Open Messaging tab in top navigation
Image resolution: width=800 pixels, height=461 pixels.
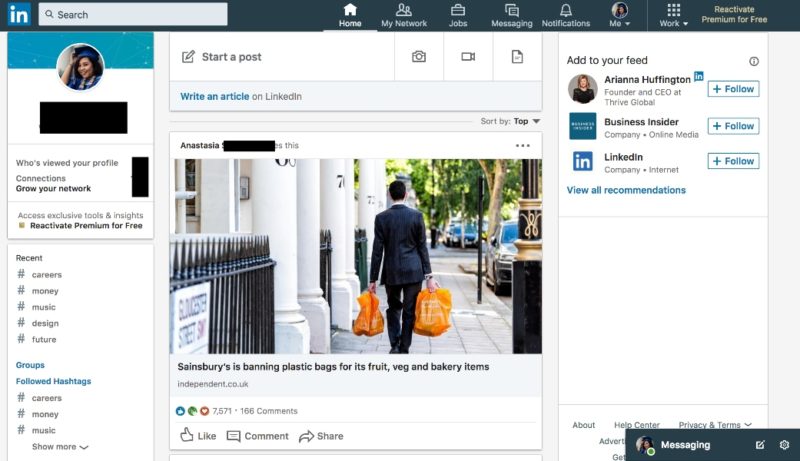click(x=512, y=15)
